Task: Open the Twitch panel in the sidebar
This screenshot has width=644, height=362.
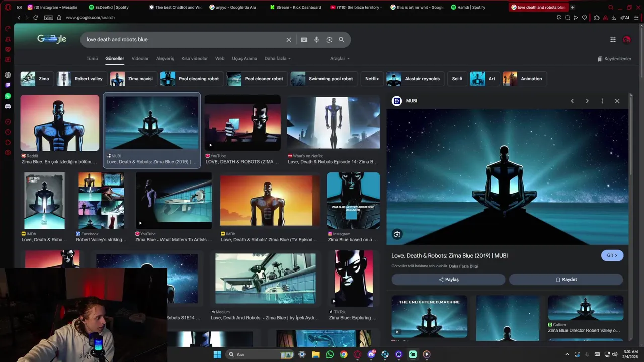Action: 8,85
